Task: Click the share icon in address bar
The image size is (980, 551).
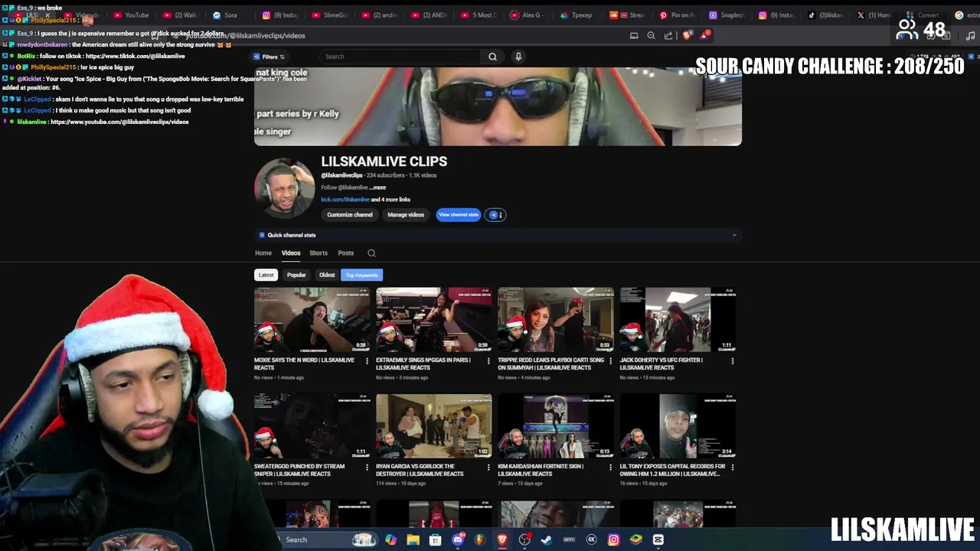Action: point(668,35)
